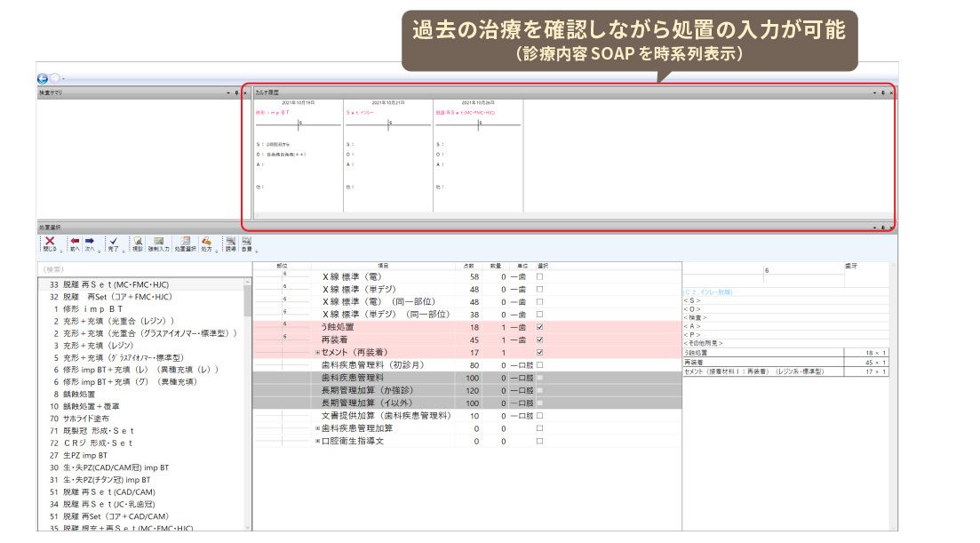Click the 自費 toolbar icon
980x543 pixels.
pyautogui.click(x=245, y=241)
